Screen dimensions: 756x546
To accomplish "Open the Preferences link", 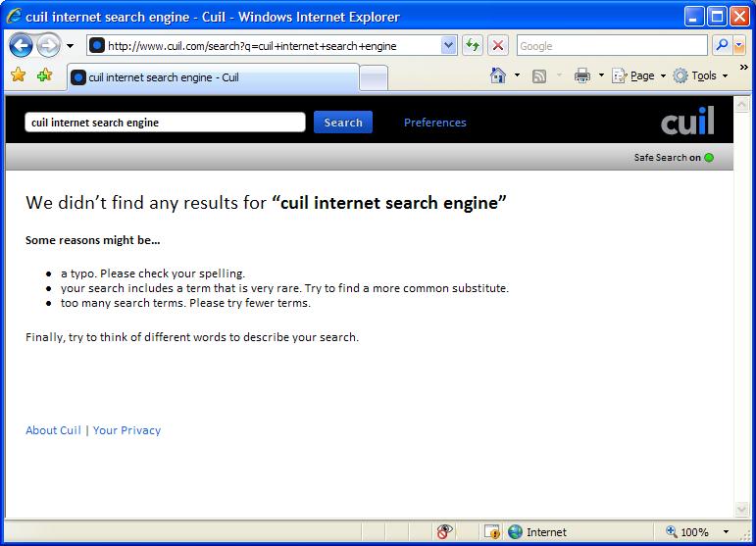I will coord(435,123).
